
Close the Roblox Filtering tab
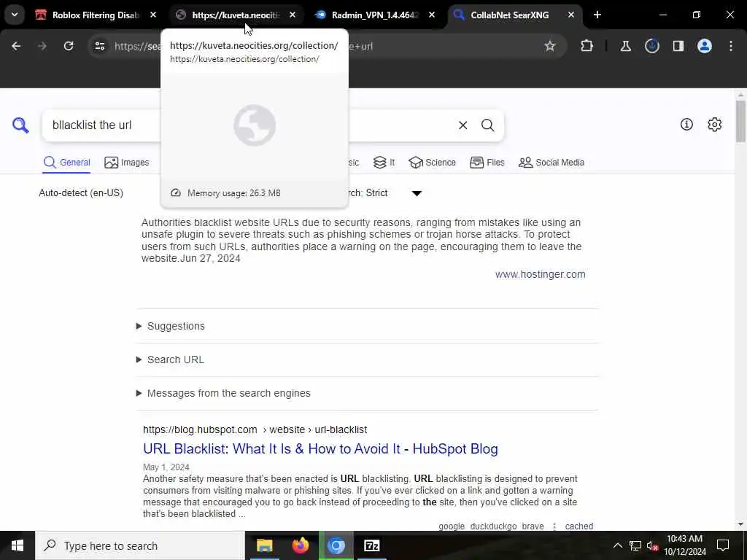coord(153,15)
